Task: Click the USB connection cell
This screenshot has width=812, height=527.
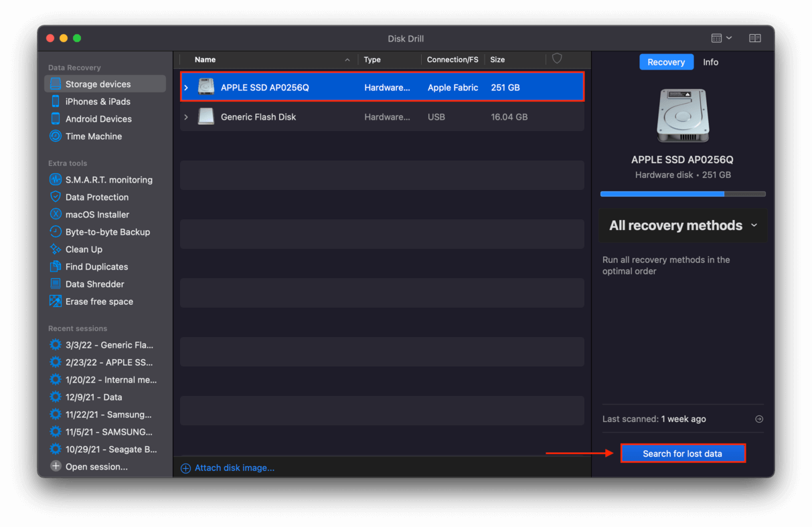Action: click(436, 117)
